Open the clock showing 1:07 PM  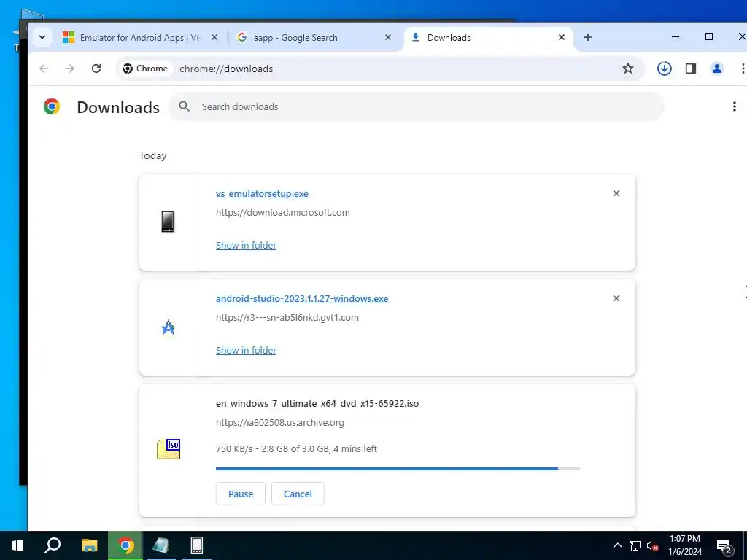tap(684, 545)
